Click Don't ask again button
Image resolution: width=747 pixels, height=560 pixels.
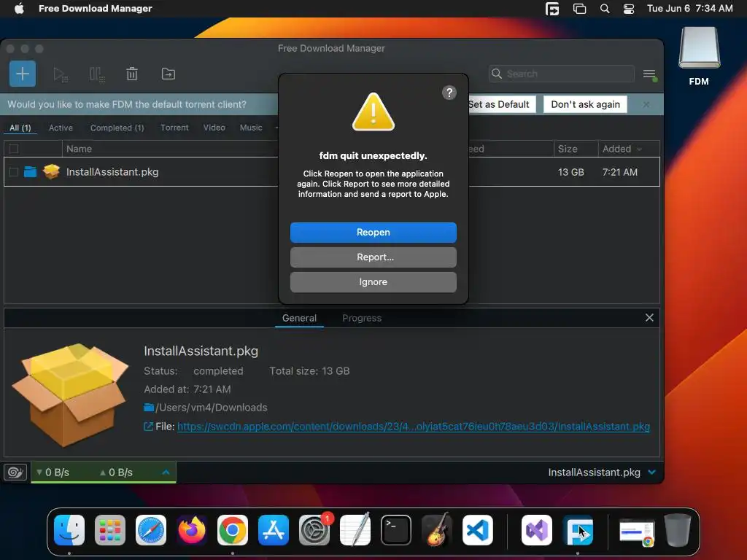[x=585, y=104]
